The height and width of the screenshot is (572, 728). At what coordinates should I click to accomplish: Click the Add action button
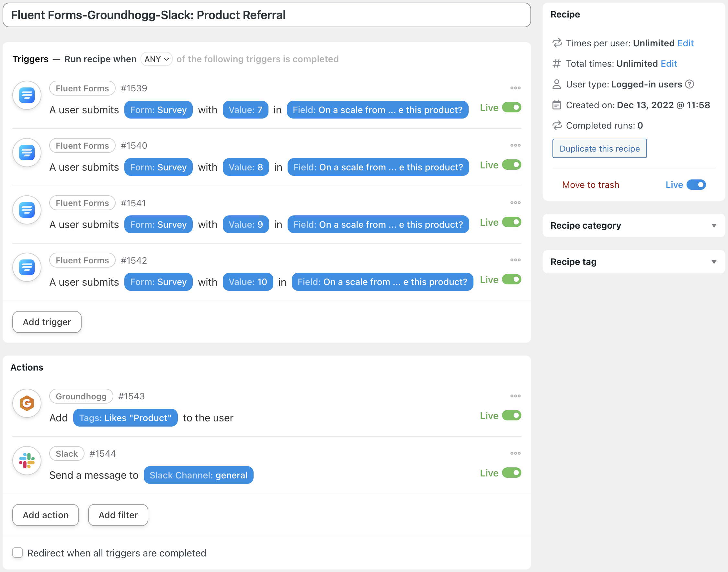coord(46,515)
